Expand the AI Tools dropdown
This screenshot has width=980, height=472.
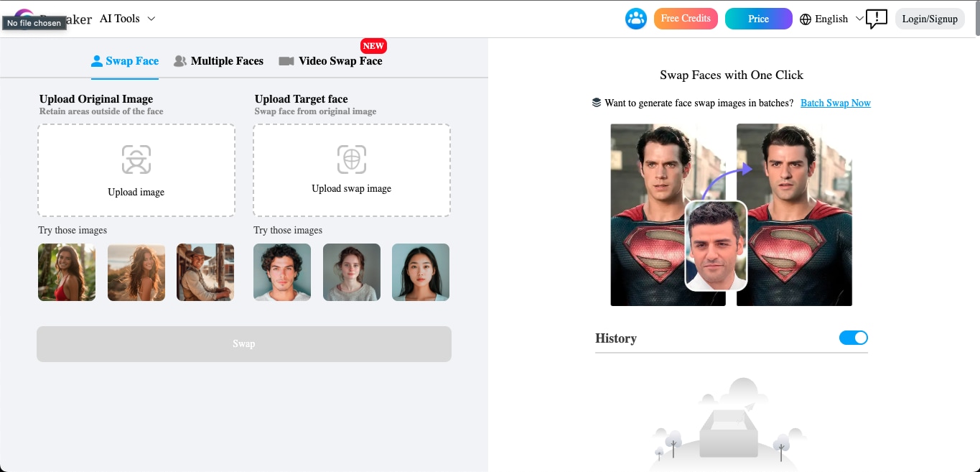pyautogui.click(x=127, y=19)
